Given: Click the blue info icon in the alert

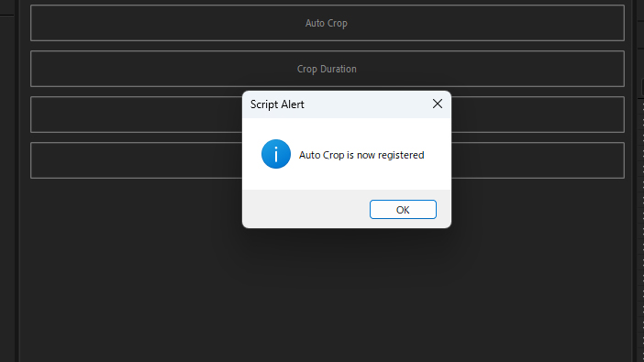Looking at the screenshot, I should pos(276,154).
